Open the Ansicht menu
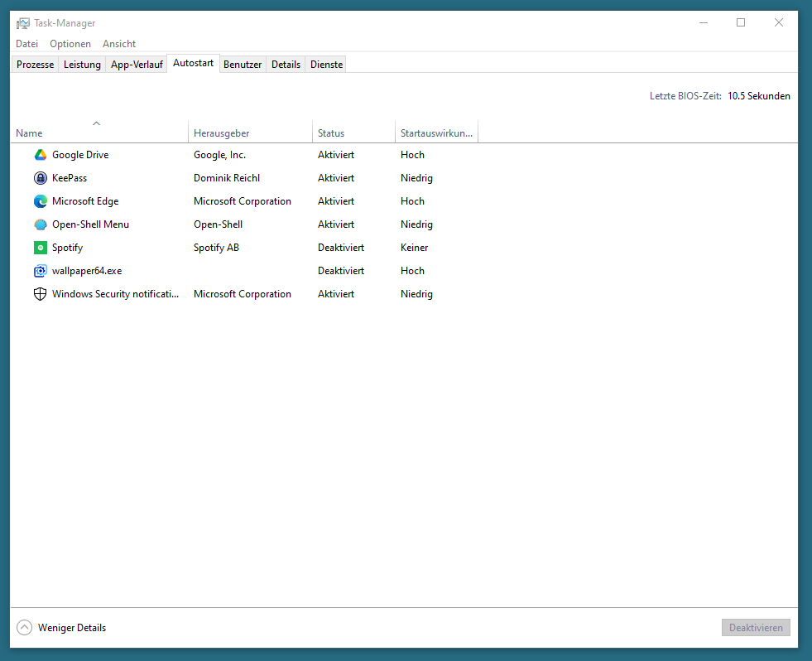Screen dimensions: 812x661 click(119, 44)
